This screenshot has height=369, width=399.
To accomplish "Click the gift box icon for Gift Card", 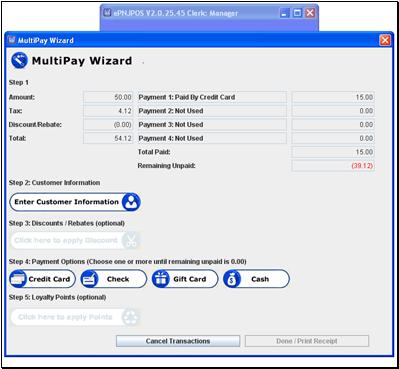I will click(161, 279).
